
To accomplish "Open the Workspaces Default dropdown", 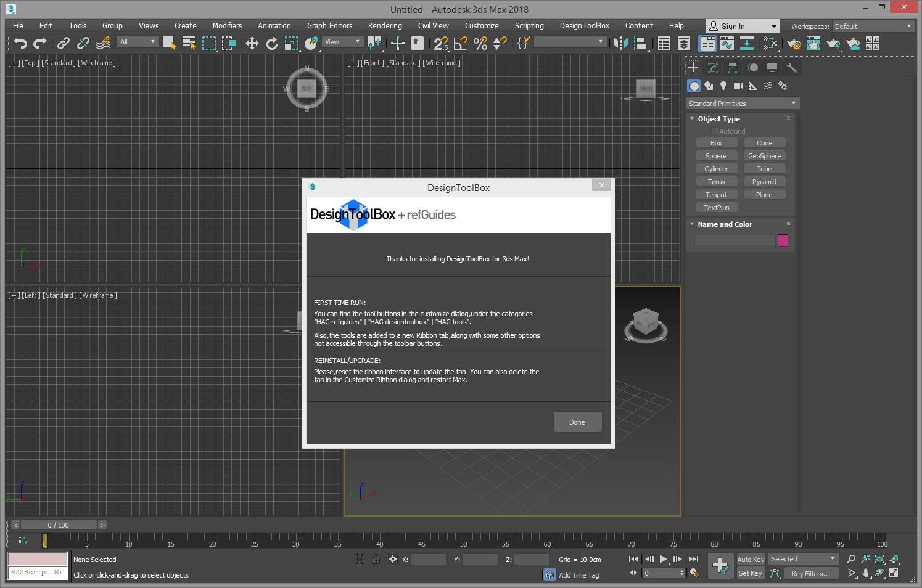I will (x=873, y=27).
